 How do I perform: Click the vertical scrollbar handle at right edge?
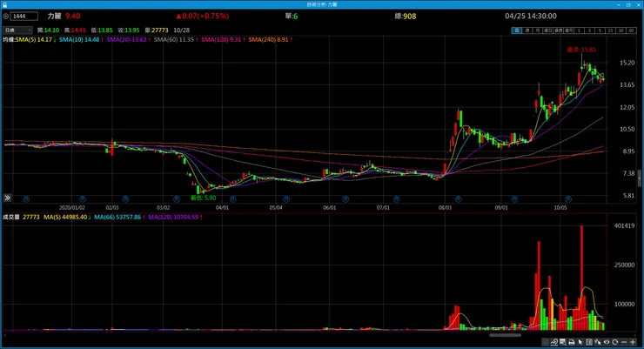click(639, 178)
